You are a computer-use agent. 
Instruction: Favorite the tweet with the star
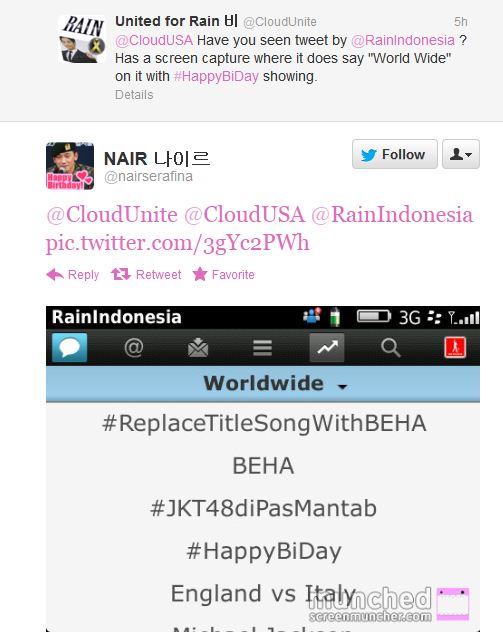coord(223,274)
